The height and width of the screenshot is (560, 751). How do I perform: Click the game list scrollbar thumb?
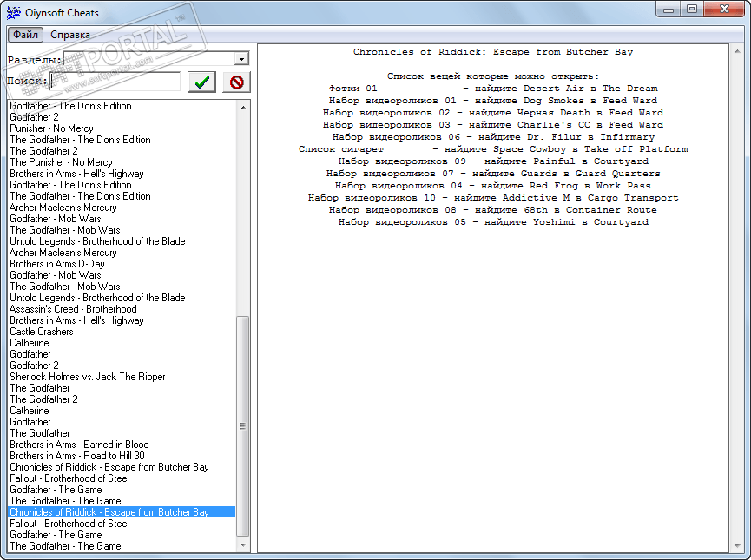(x=243, y=426)
